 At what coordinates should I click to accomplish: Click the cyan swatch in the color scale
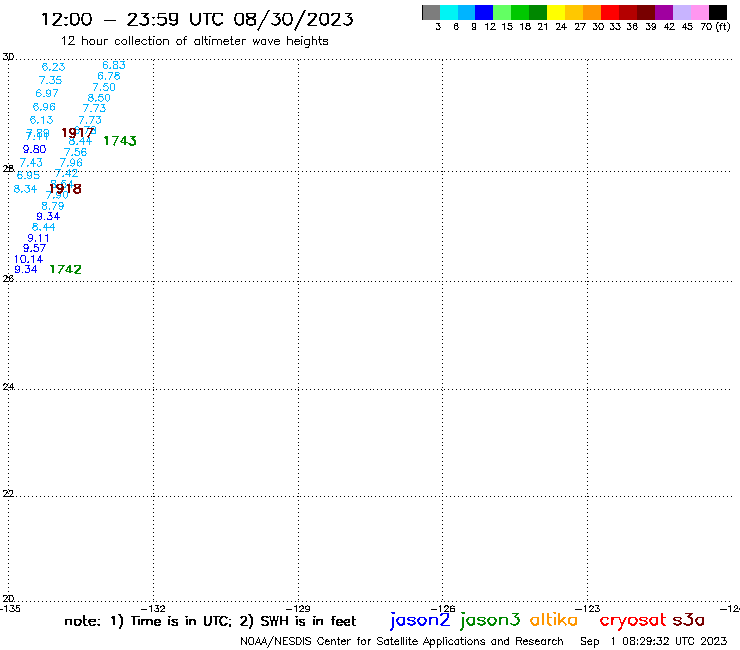pos(449,12)
